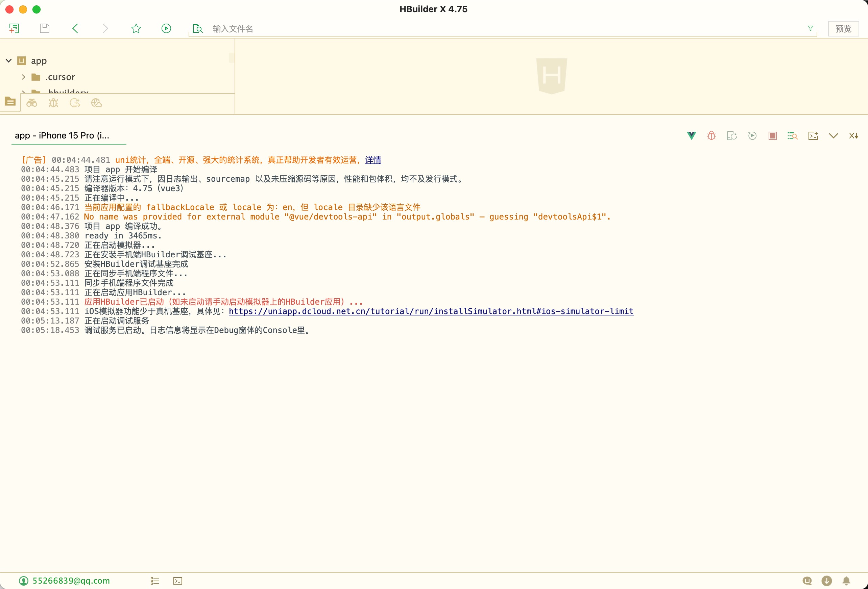Clear console with the X arrow icon
868x589 pixels.
click(854, 136)
